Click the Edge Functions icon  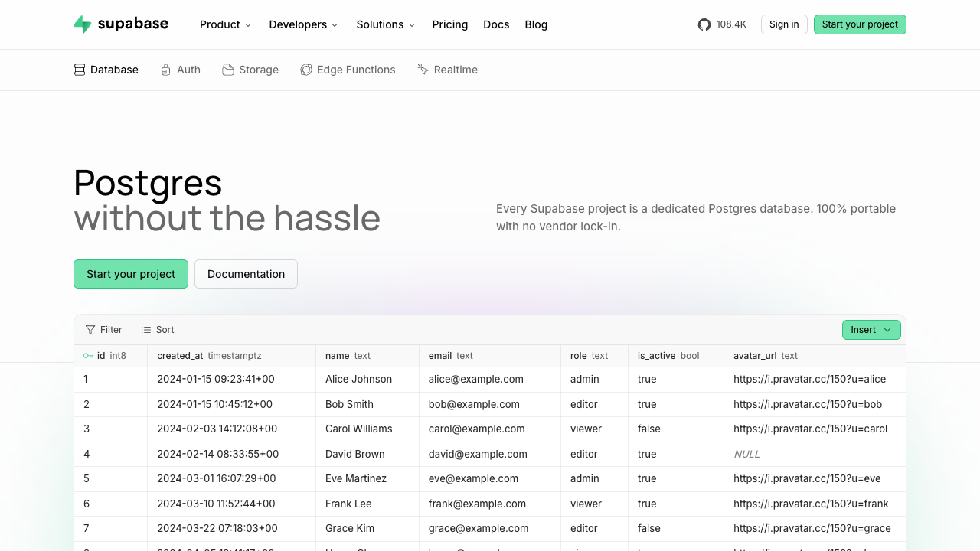coord(306,70)
